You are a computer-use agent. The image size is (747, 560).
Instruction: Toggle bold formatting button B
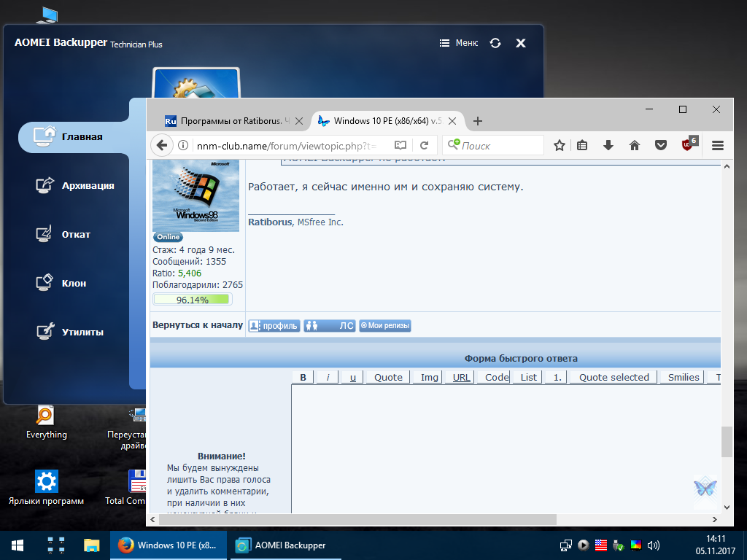303,377
